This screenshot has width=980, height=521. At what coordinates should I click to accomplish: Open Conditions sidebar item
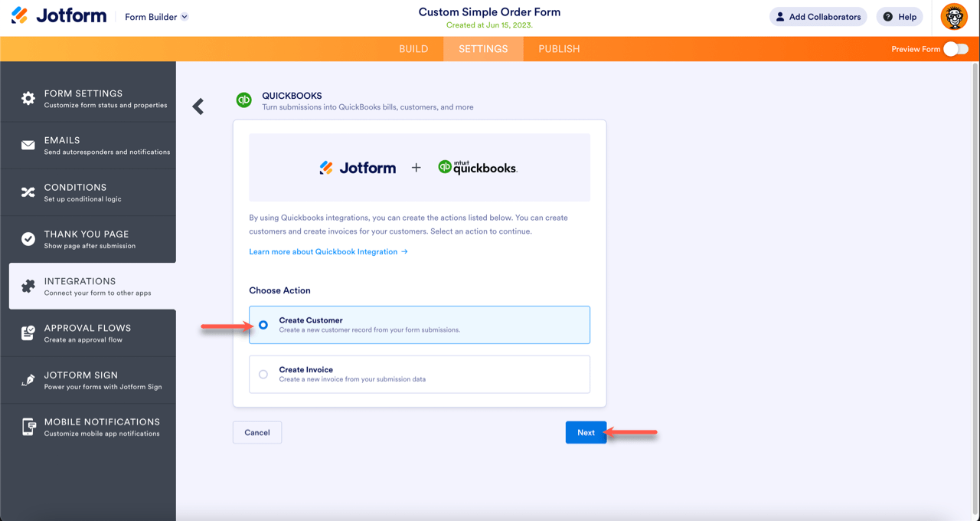pyautogui.click(x=88, y=192)
